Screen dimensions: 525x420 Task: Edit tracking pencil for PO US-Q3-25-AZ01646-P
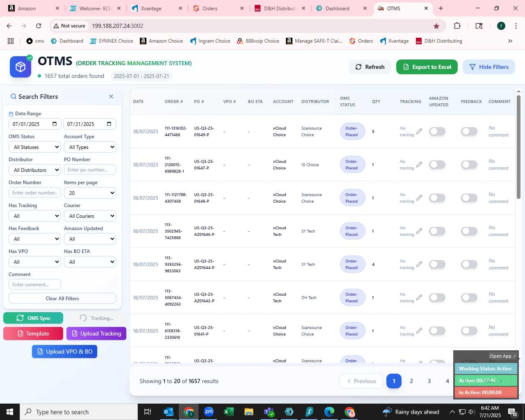coord(419,231)
